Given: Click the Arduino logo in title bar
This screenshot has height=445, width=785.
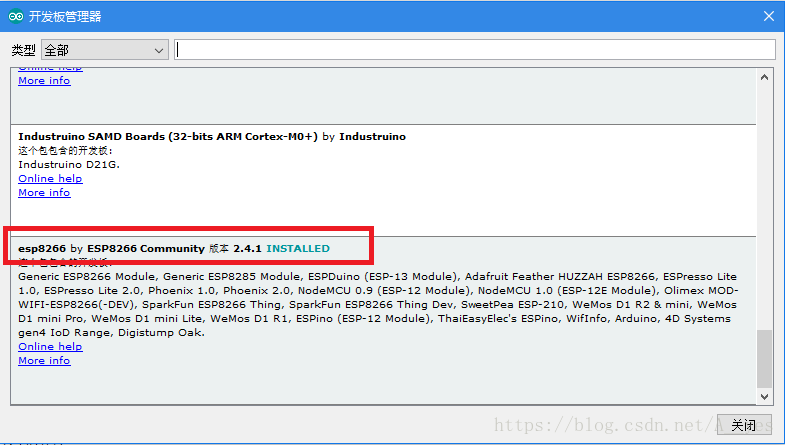Looking at the screenshot, I should pyautogui.click(x=16, y=16).
